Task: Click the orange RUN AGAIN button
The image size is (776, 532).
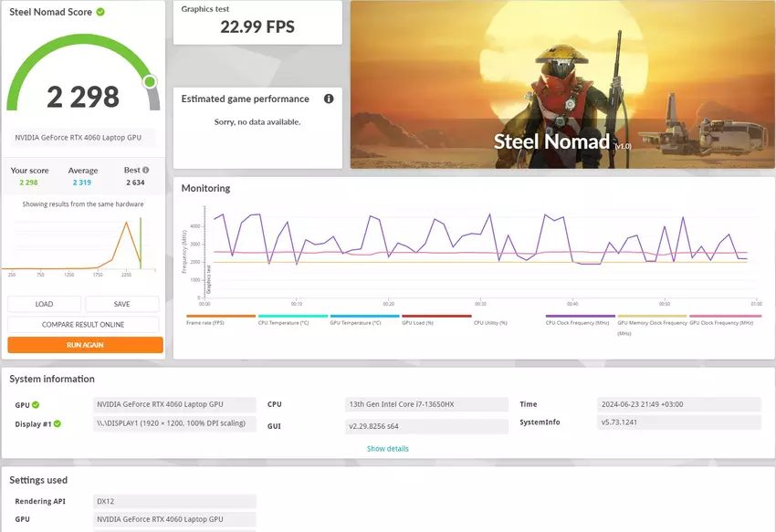Action: pos(85,345)
